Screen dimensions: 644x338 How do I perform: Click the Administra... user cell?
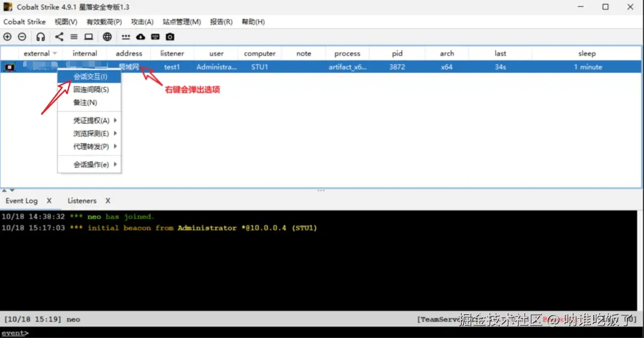216,67
